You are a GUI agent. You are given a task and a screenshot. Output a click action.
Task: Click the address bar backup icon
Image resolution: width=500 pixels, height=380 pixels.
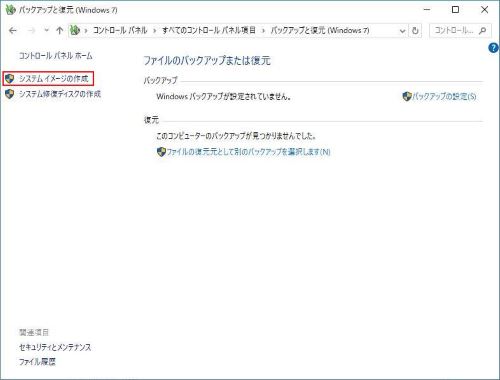75,30
